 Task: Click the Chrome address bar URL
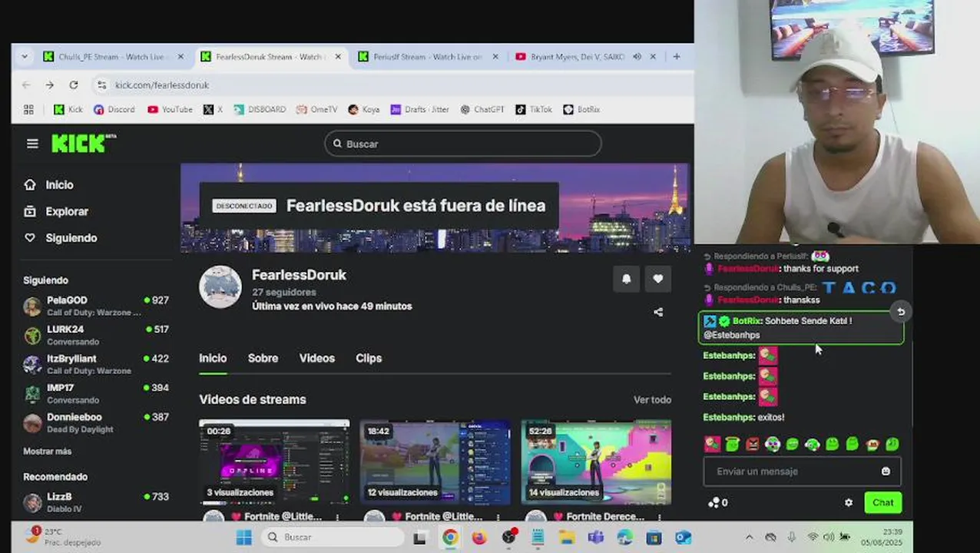162,84
